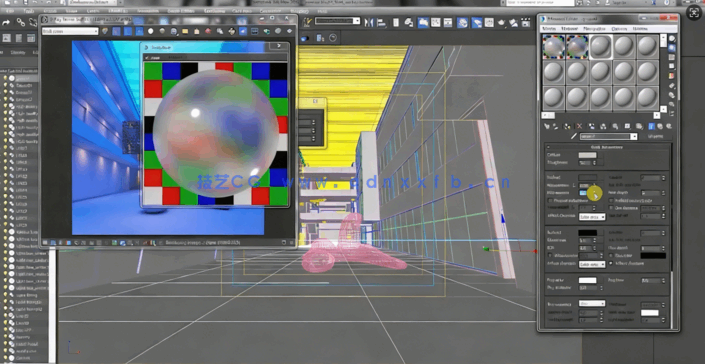Open Options menu in Material Editor
This screenshot has height=364, width=705.
(x=619, y=29)
